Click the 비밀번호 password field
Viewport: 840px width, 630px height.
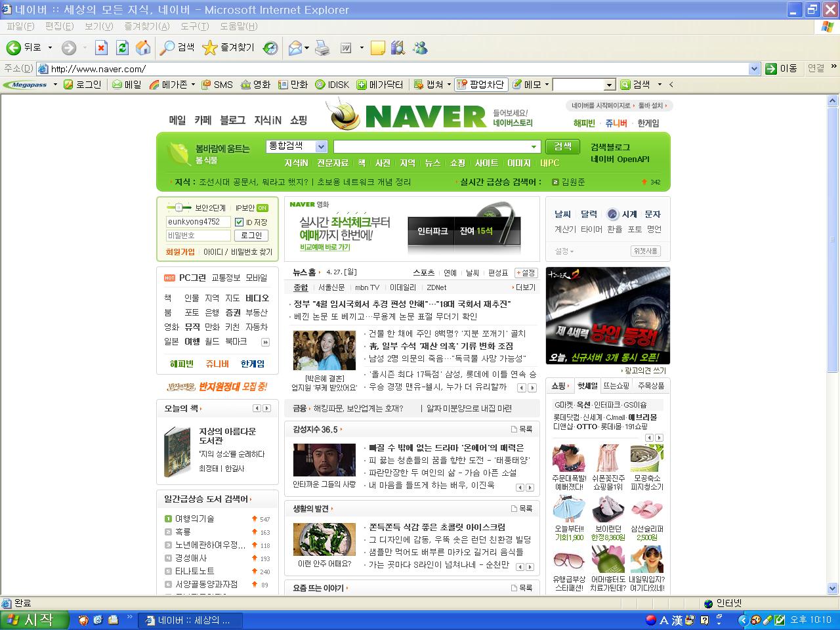[x=198, y=236]
